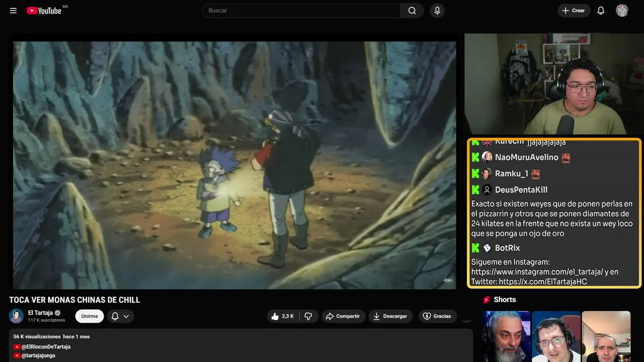Open the YouTube guide hamburger menu
The height and width of the screenshot is (362, 644).
(x=13, y=11)
